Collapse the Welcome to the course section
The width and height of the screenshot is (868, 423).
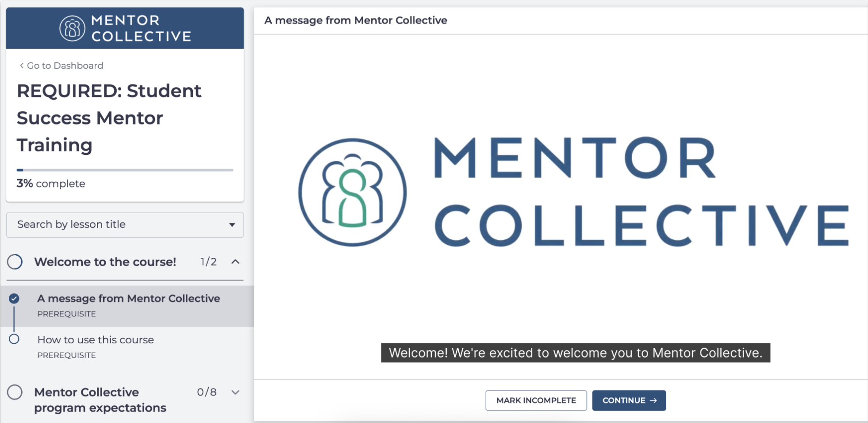(235, 262)
